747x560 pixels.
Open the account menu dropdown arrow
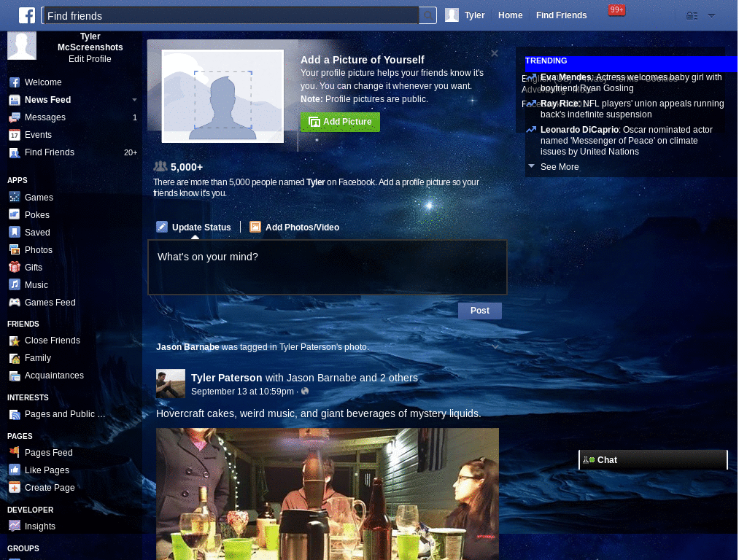[711, 16]
